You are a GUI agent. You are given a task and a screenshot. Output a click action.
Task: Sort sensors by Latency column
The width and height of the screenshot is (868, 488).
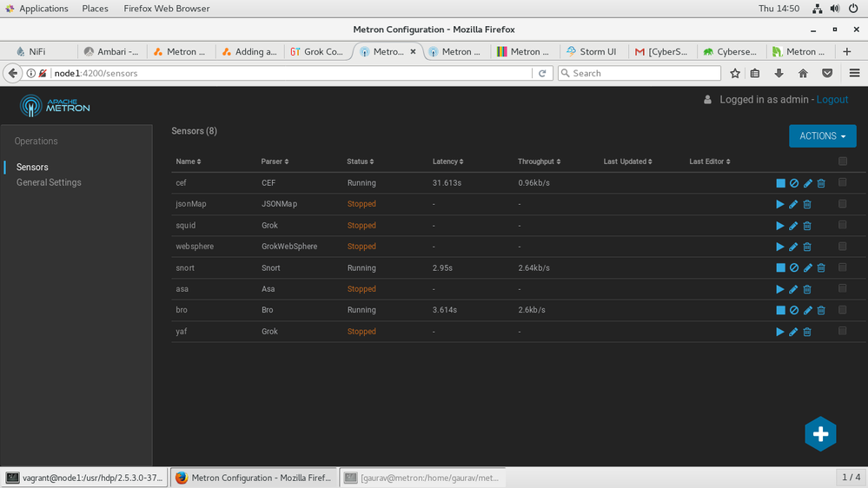click(447, 162)
